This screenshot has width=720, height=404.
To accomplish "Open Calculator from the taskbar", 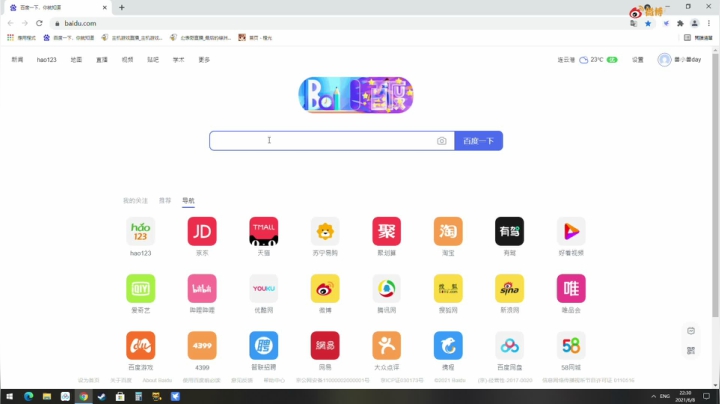I will (138, 397).
